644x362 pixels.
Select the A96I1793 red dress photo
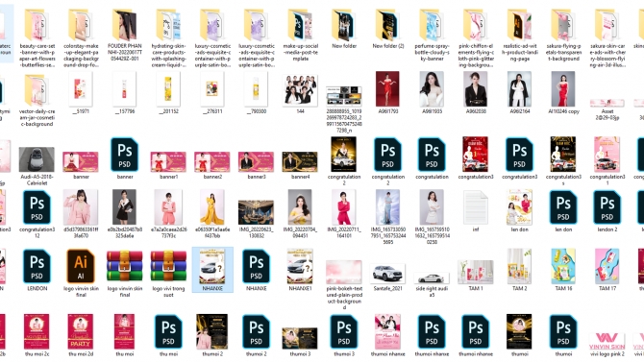pos(387,89)
